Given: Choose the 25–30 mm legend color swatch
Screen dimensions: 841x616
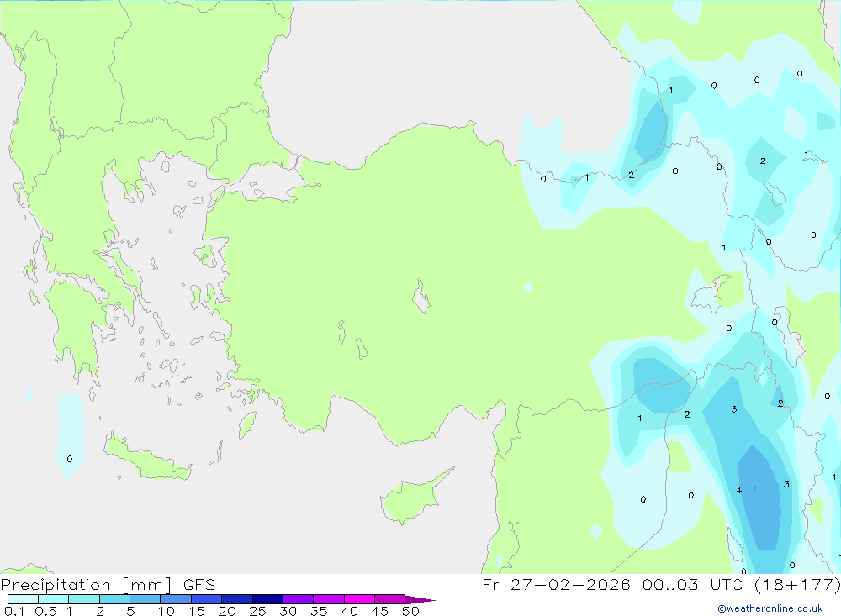Looking at the screenshot, I should pyautogui.click(x=267, y=599).
